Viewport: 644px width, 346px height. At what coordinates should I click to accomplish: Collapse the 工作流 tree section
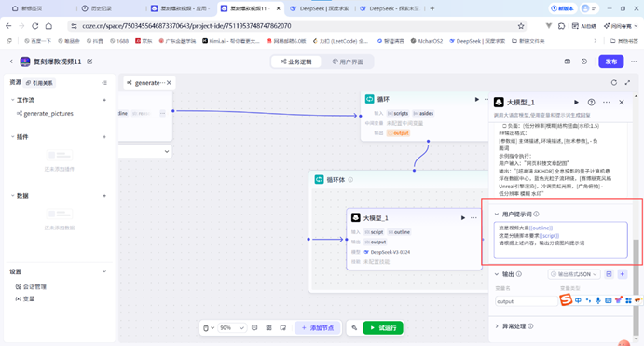tap(12, 100)
